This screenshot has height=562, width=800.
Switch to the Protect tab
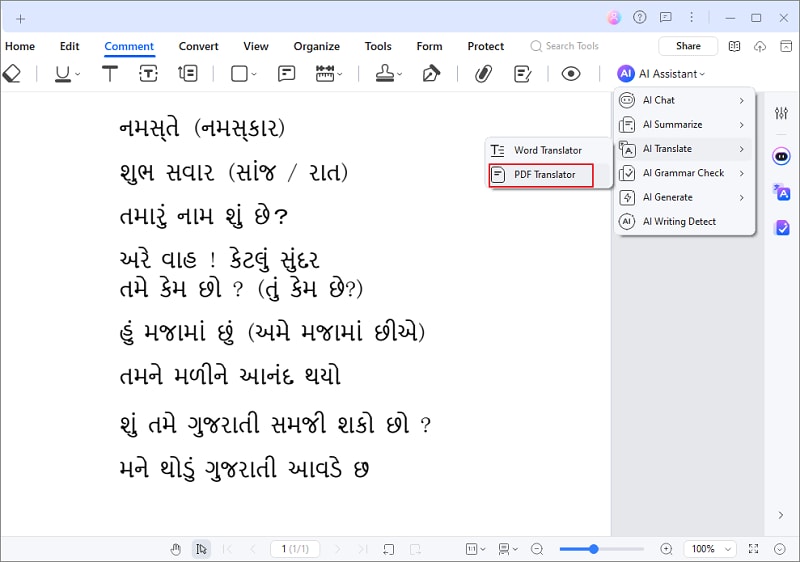pyautogui.click(x=485, y=46)
